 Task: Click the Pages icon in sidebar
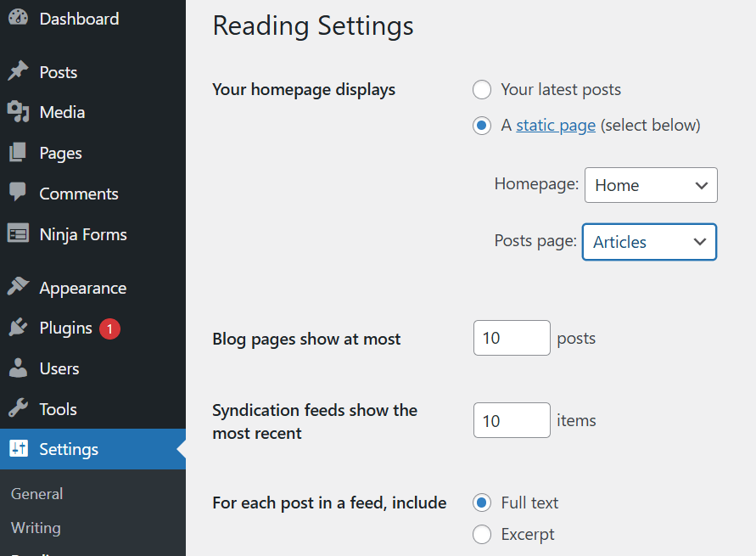19,153
